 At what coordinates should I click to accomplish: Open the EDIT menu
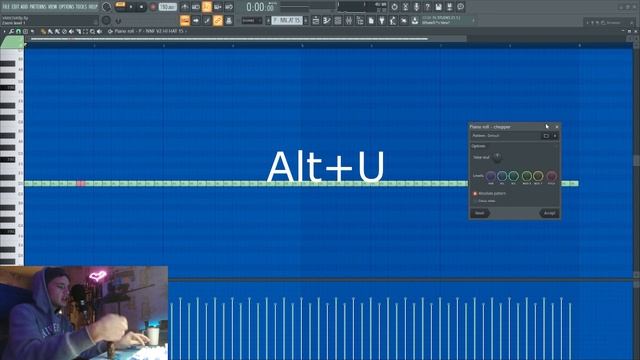tap(16, 7)
